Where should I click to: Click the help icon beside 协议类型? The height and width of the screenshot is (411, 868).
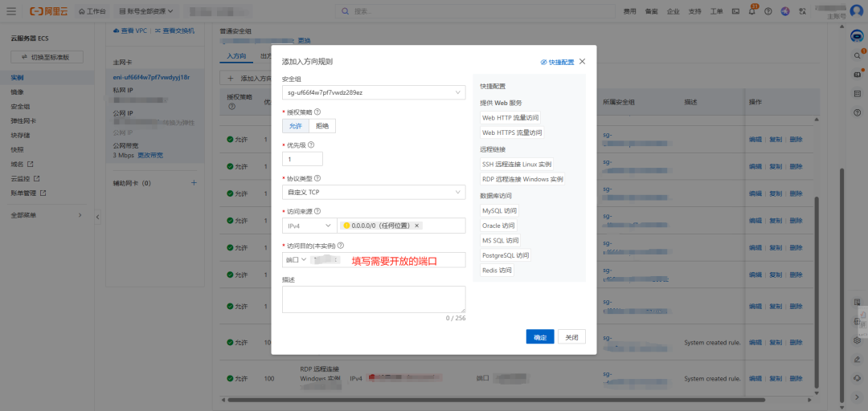(317, 178)
